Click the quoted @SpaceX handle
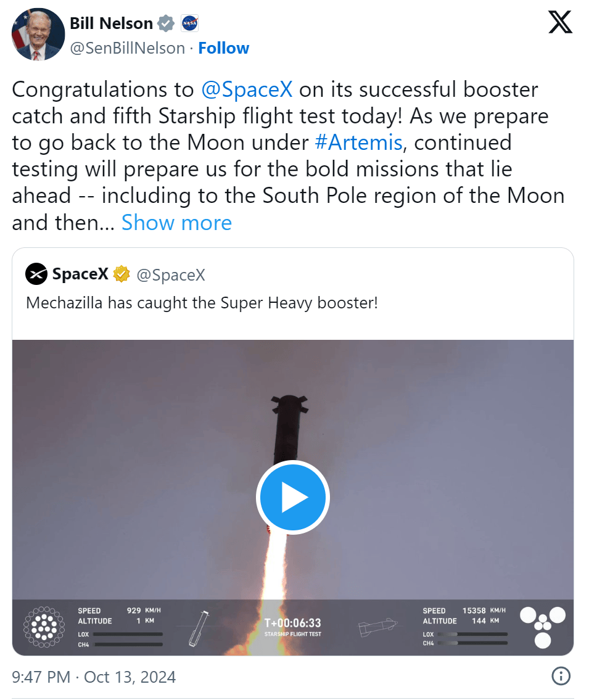This screenshot has height=700, width=589. 170,274
